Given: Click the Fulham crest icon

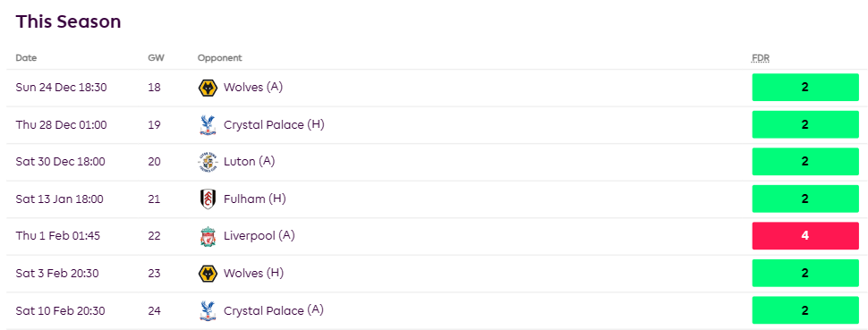Looking at the screenshot, I should pos(208,199).
